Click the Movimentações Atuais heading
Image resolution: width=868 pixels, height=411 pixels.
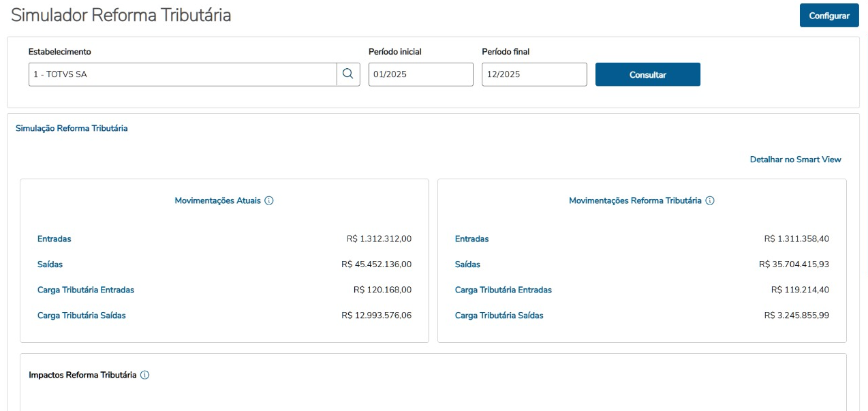pyautogui.click(x=218, y=201)
